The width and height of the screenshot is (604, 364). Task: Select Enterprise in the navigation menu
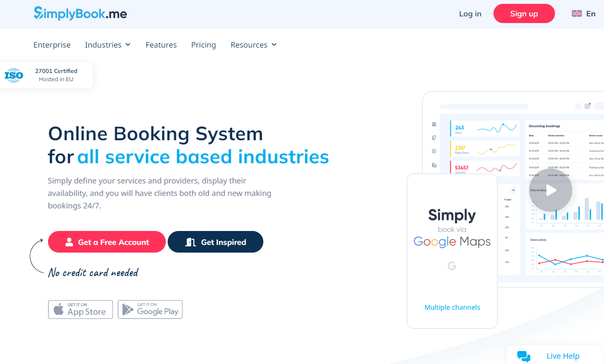[52, 45]
